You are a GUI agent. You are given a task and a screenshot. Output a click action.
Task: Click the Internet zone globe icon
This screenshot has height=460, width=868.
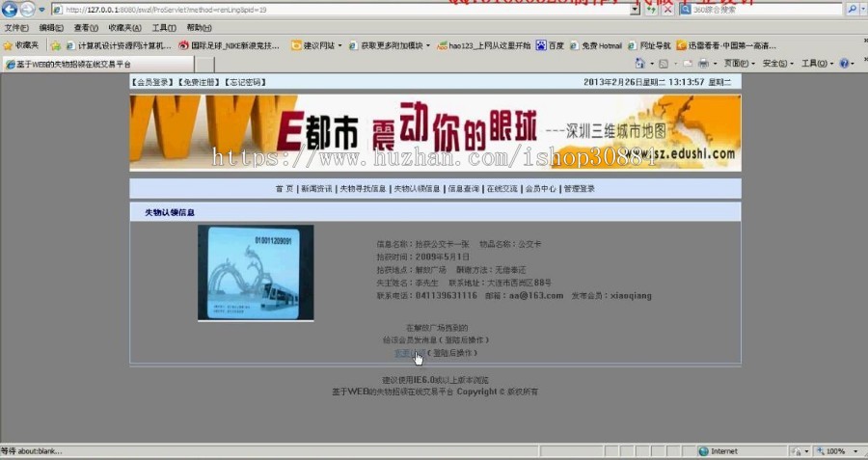click(704, 451)
